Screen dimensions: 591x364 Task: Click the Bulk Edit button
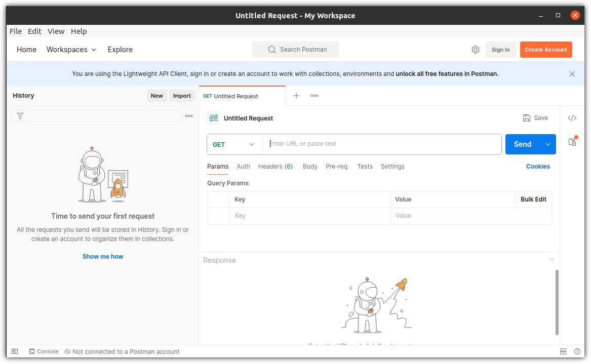point(533,199)
